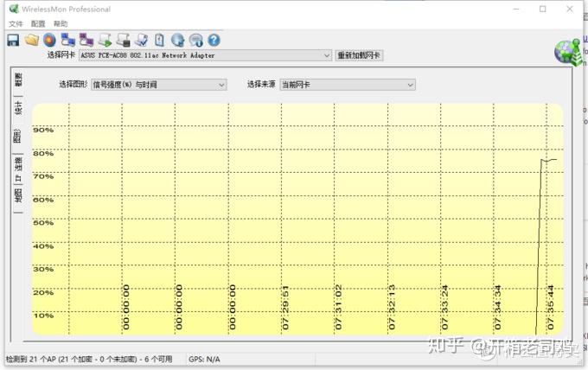Click the globe with arrow icon
The image size is (588, 370).
click(x=178, y=40)
